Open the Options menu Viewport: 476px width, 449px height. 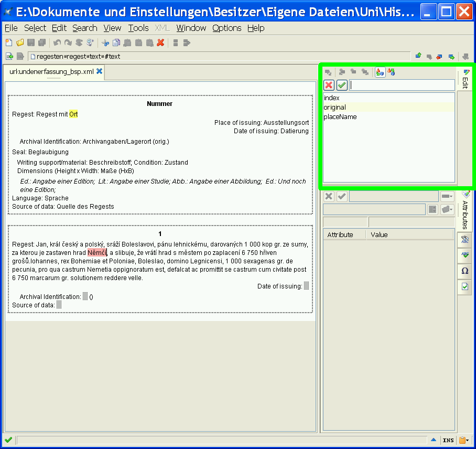coord(227,28)
